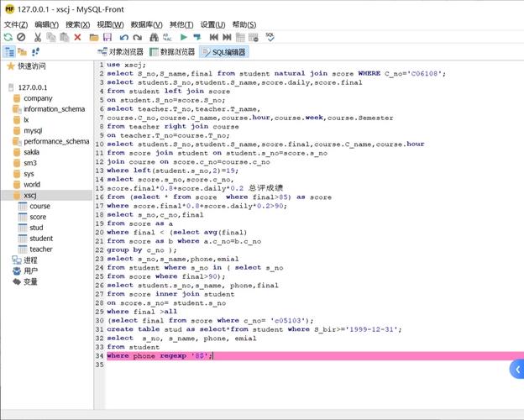Open the 其他(T) menu
This screenshot has height=420, width=524.
click(181, 24)
